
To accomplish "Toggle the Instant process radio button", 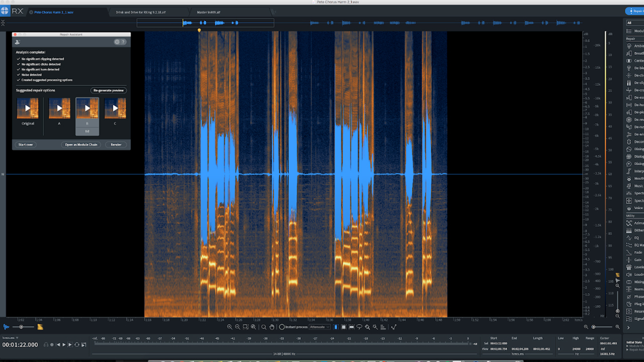I will (x=282, y=327).
